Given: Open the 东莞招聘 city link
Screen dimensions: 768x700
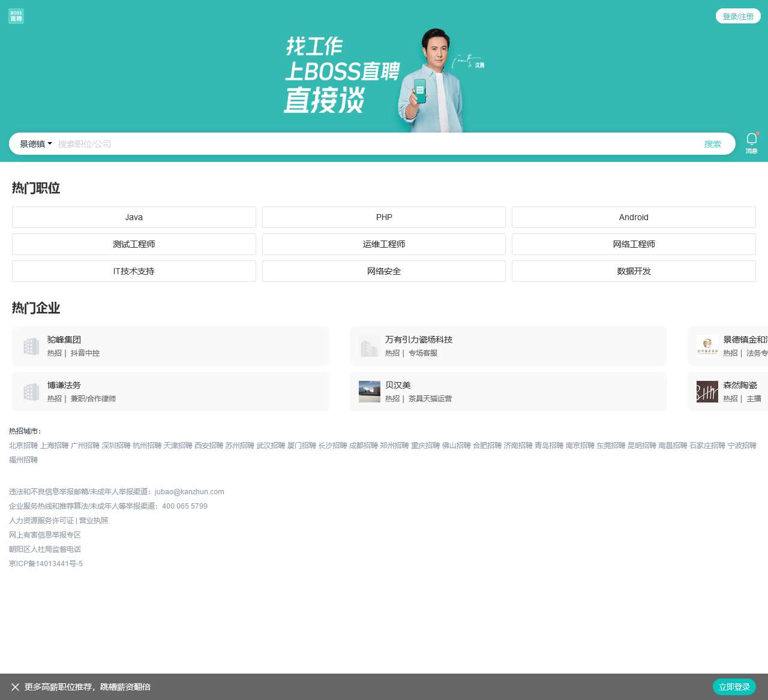Looking at the screenshot, I should click(611, 446).
